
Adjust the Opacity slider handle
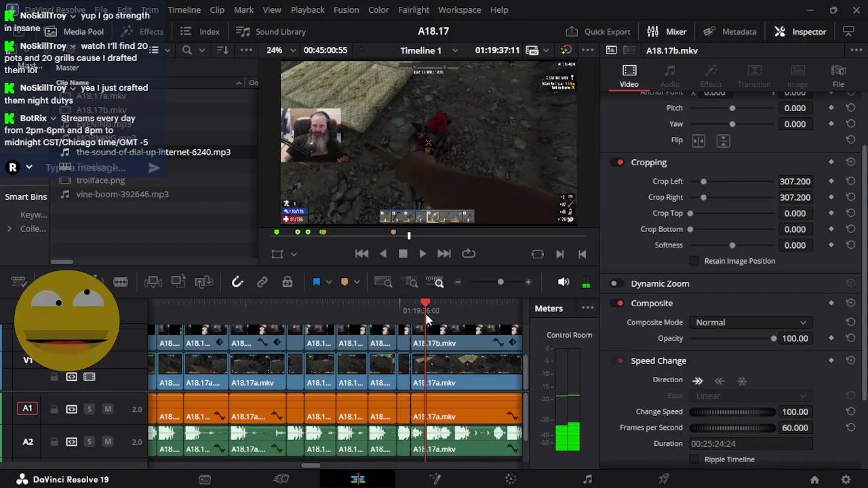pos(774,338)
